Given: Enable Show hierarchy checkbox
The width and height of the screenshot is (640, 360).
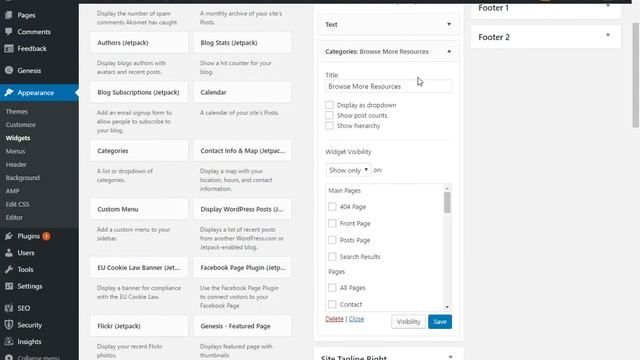Looking at the screenshot, I should pyautogui.click(x=329, y=126).
